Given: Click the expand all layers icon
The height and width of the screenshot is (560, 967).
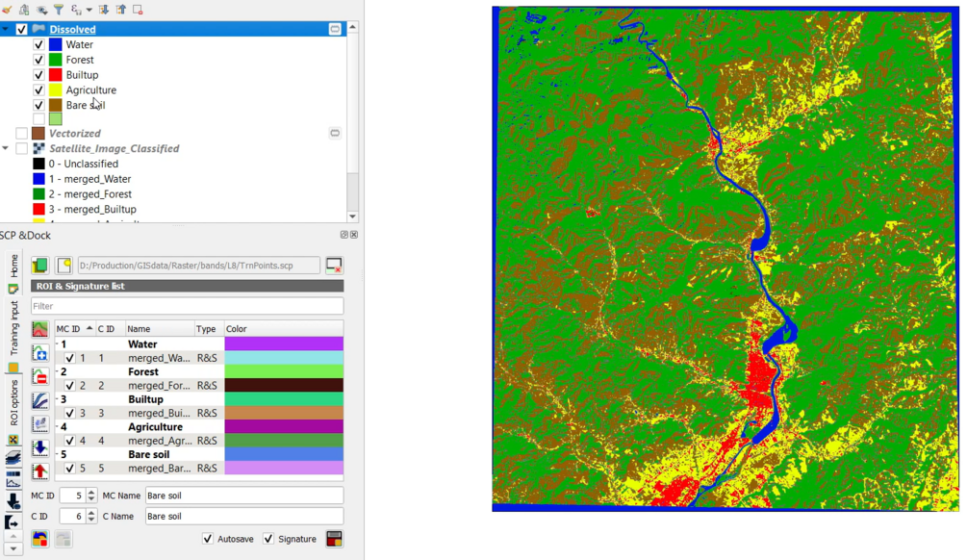Looking at the screenshot, I should (104, 10).
